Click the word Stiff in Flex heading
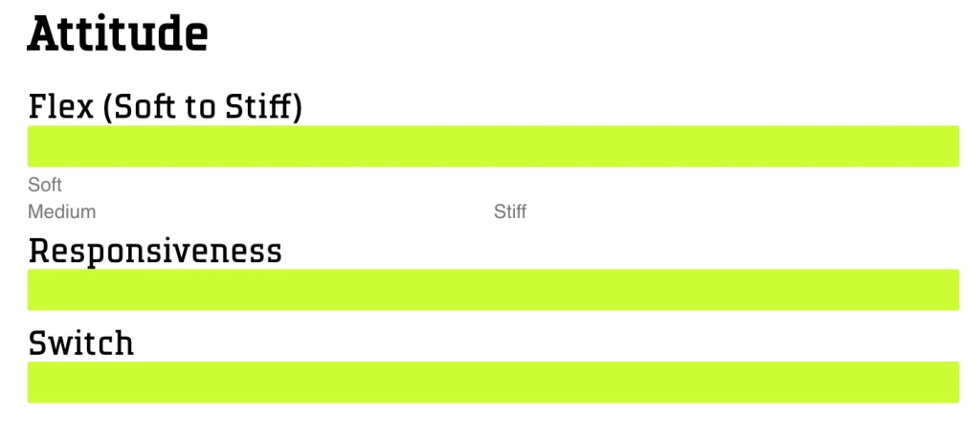The height and width of the screenshot is (421, 980). (261, 106)
